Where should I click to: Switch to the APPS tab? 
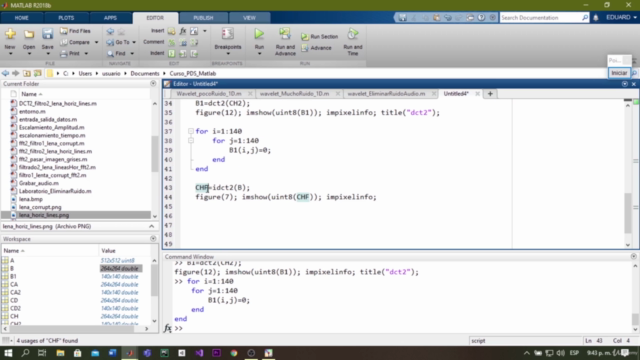110,18
